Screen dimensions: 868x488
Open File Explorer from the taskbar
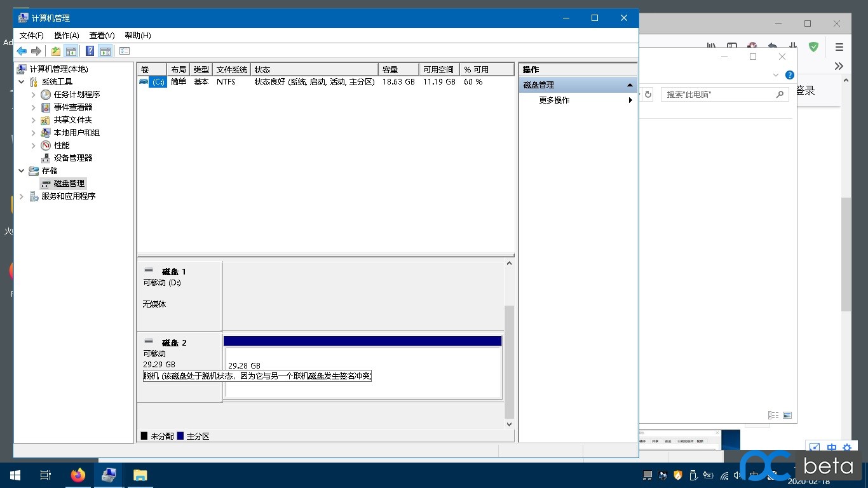(x=140, y=475)
